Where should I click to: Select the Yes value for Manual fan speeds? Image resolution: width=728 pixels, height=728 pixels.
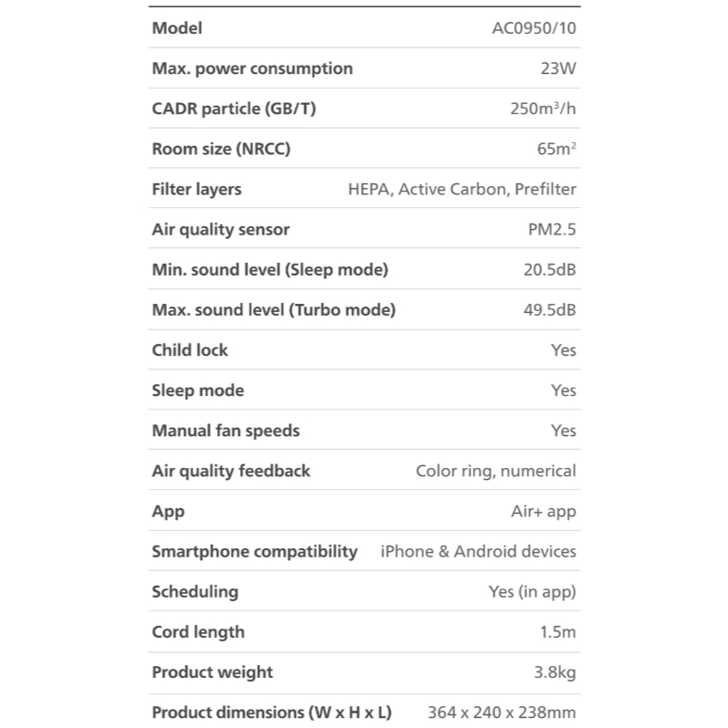point(564,431)
